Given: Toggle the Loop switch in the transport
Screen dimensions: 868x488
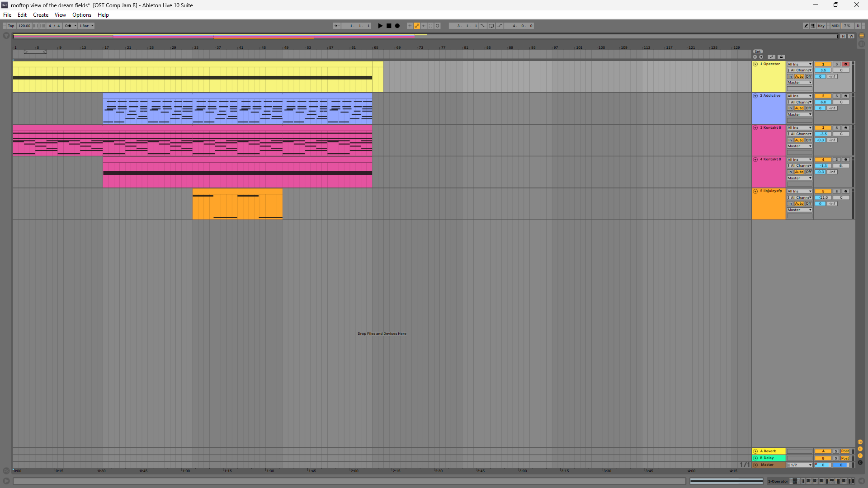Looking at the screenshot, I should click(x=491, y=26).
